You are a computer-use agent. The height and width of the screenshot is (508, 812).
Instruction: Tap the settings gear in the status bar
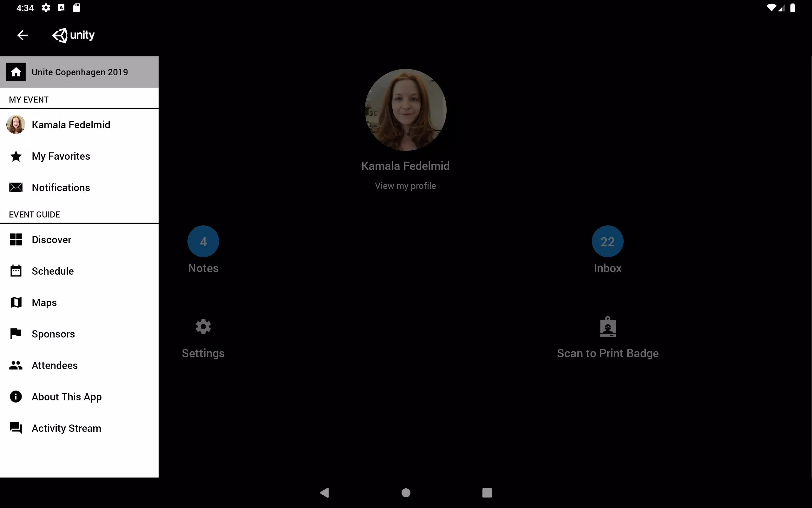[46, 8]
